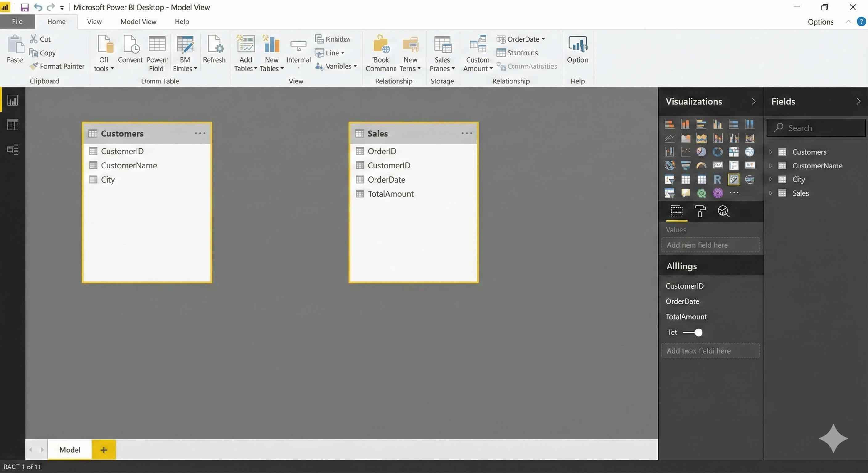Click the Format Painter icon
Viewport: 868px width, 473px height.
click(34, 66)
